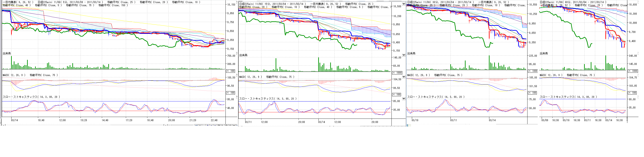The height and width of the screenshot is (157, 644).
Task: Select the 出来高 label on the 60分 chart
Action: (544, 53)
